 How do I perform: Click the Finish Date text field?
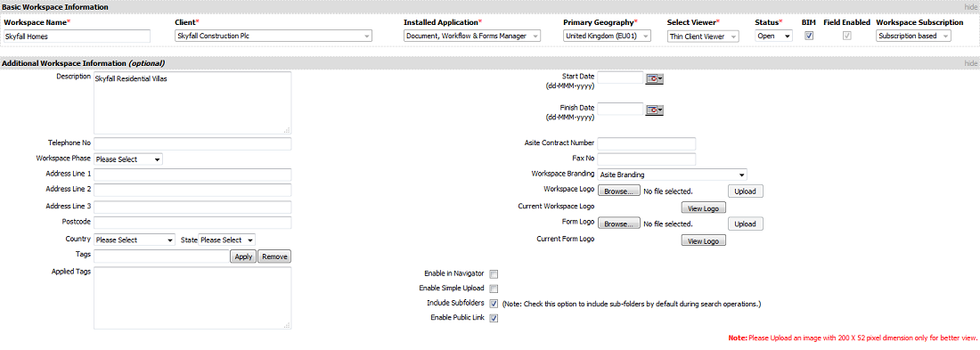point(620,110)
